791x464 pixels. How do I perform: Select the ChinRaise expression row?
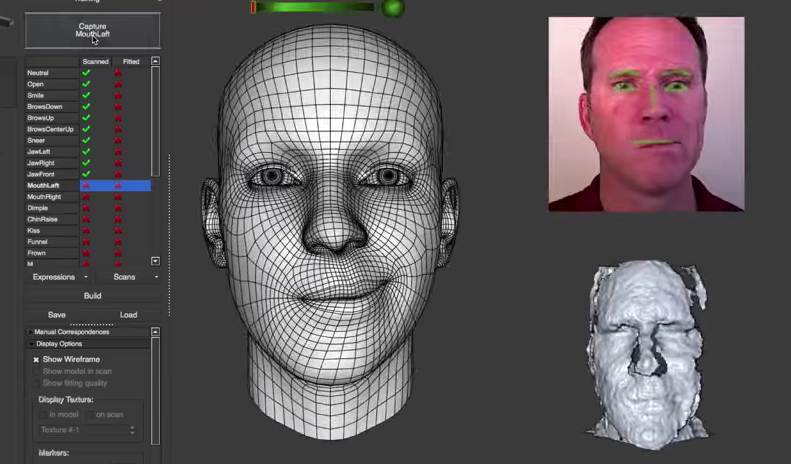[88, 219]
